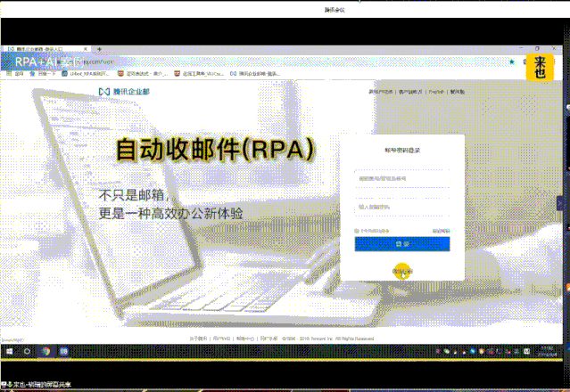Open UiBot app from the taskbar
The image size is (570, 392).
pos(64,351)
